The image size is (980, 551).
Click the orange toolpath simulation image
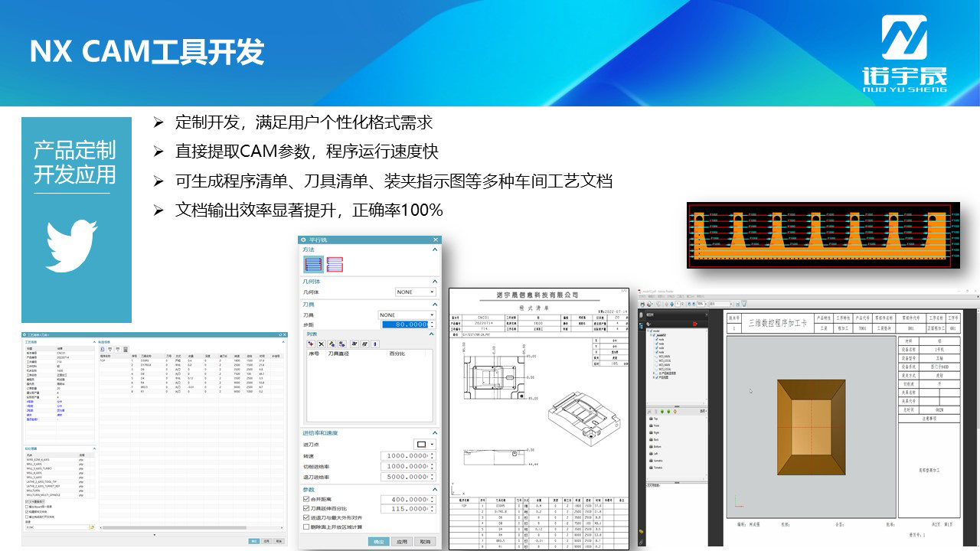tap(823, 235)
